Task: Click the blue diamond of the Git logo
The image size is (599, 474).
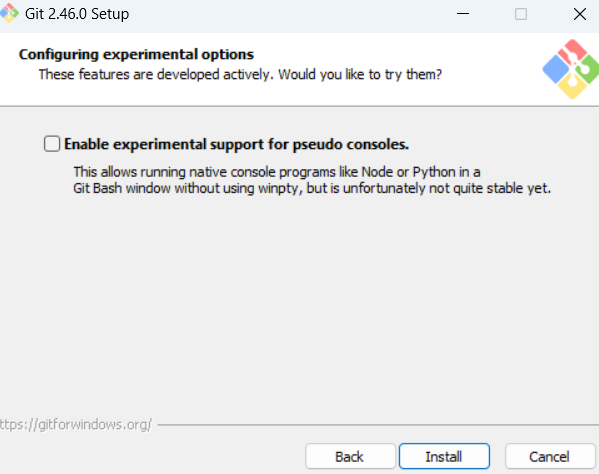Action: tap(556, 69)
